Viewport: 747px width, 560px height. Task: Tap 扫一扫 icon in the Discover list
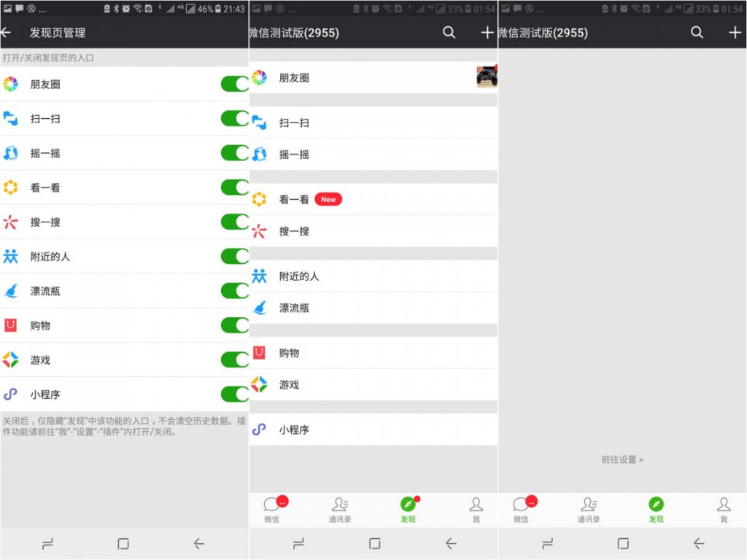(259, 122)
